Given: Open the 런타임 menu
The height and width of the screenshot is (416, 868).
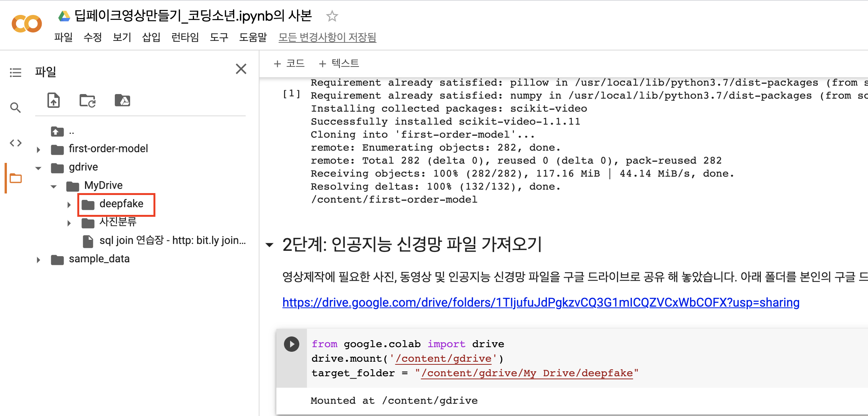Looking at the screenshot, I should tap(185, 37).
